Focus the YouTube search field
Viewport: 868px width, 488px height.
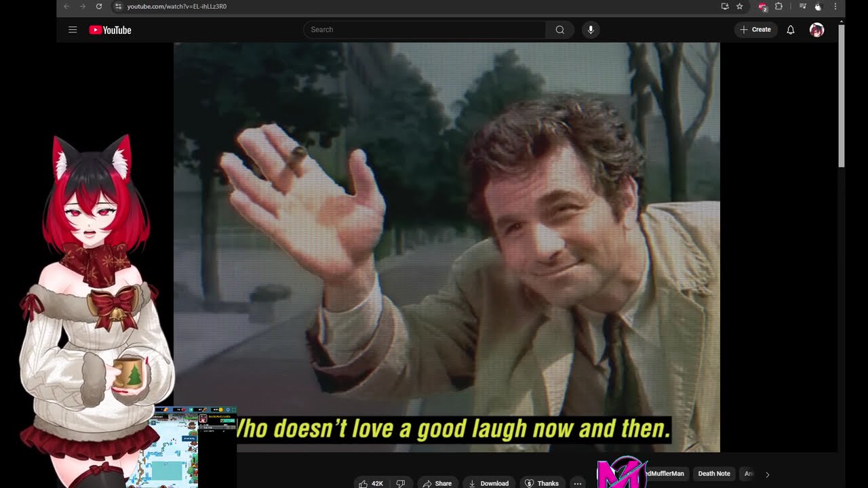click(x=425, y=30)
